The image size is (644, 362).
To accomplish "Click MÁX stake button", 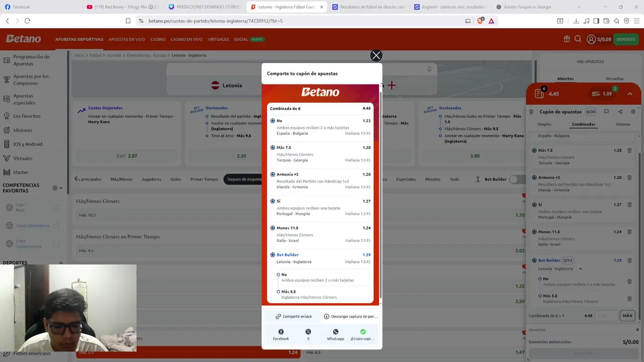I will click(627, 316).
